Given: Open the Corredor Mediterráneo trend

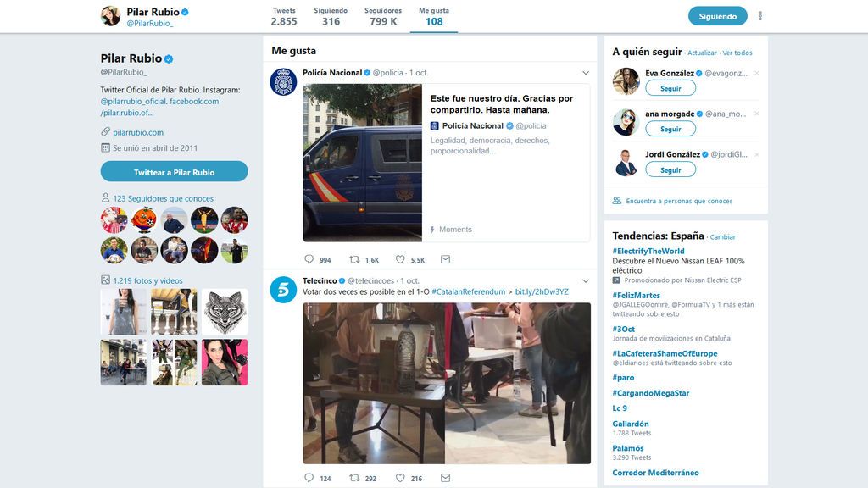Looking at the screenshot, I should (655, 472).
